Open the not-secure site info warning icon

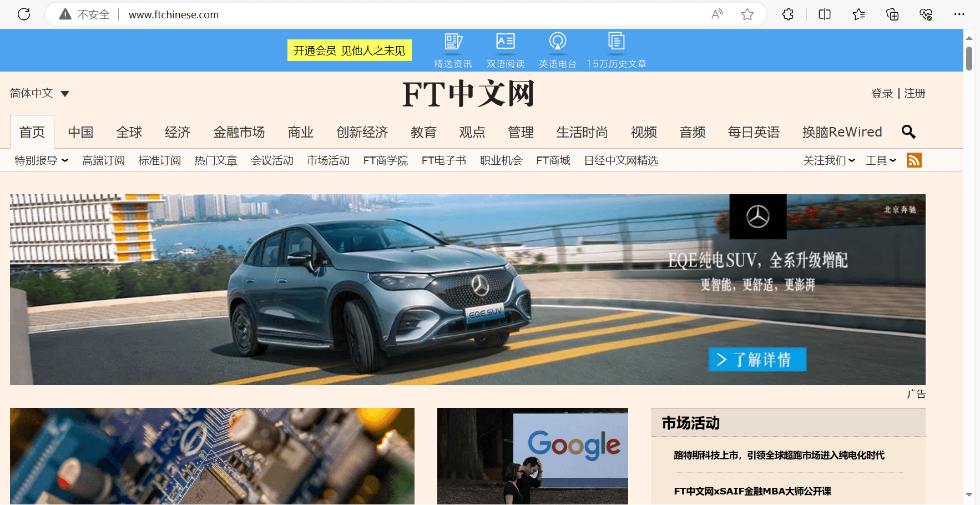click(65, 14)
